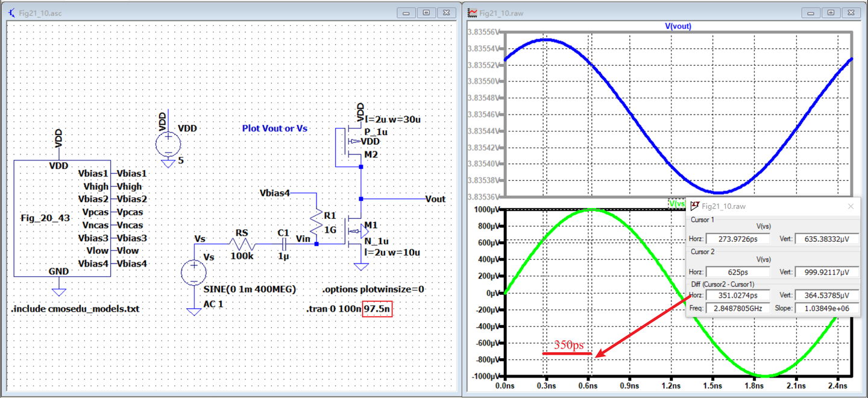Viewport: 868px width, 398px height.
Task: Click the Cursor 2 Horz field 625ps
Action: [x=738, y=272]
